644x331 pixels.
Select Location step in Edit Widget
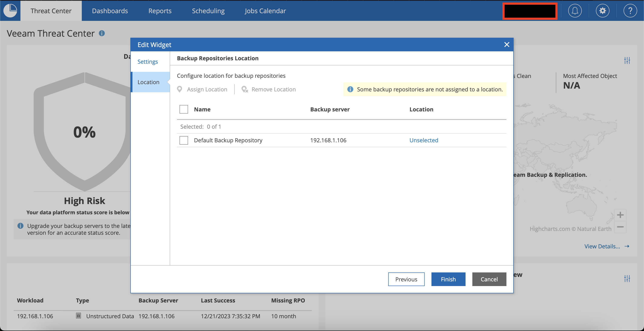151,82
